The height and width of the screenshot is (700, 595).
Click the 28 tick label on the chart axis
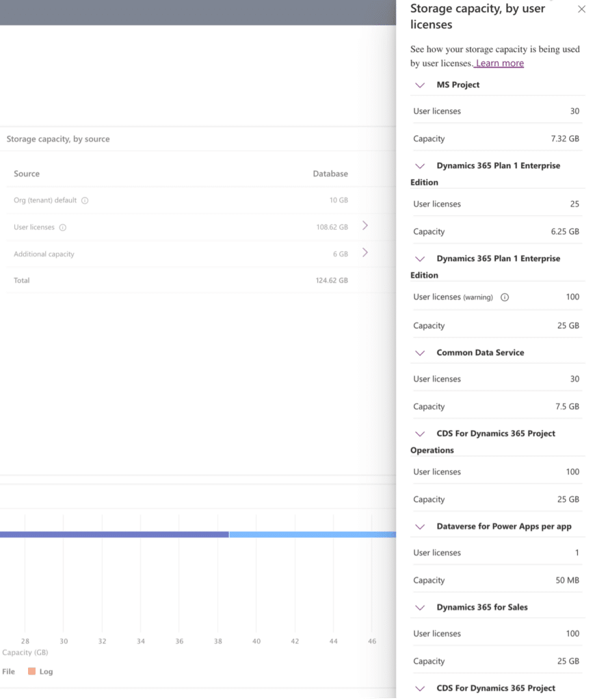coord(25,641)
